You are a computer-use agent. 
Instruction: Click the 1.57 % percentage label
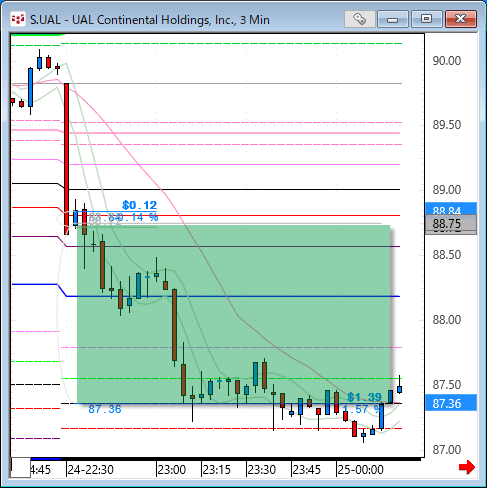click(361, 409)
